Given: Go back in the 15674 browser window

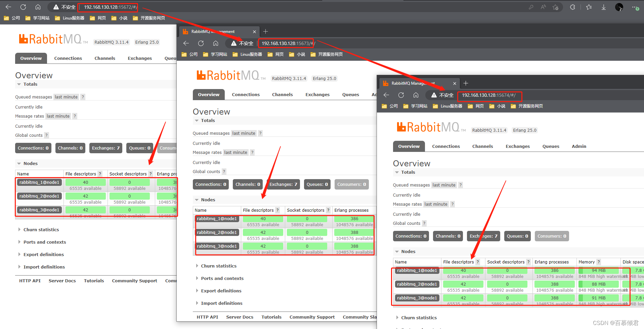Looking at the screenshot, I should click(386, 95).
